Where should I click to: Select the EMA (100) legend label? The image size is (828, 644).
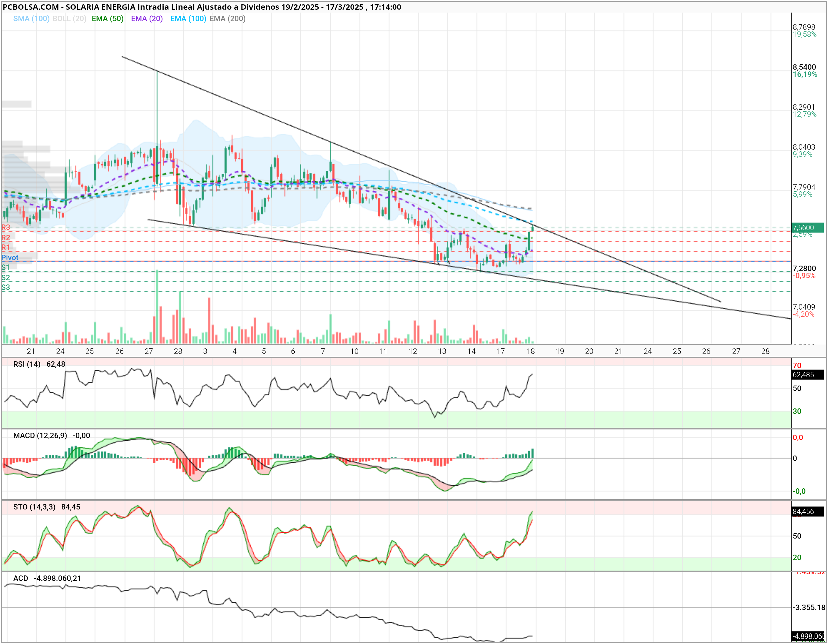188,19
